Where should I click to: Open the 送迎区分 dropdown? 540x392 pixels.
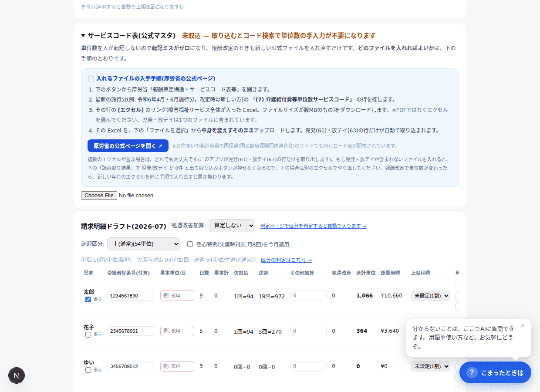click(144, 244)
